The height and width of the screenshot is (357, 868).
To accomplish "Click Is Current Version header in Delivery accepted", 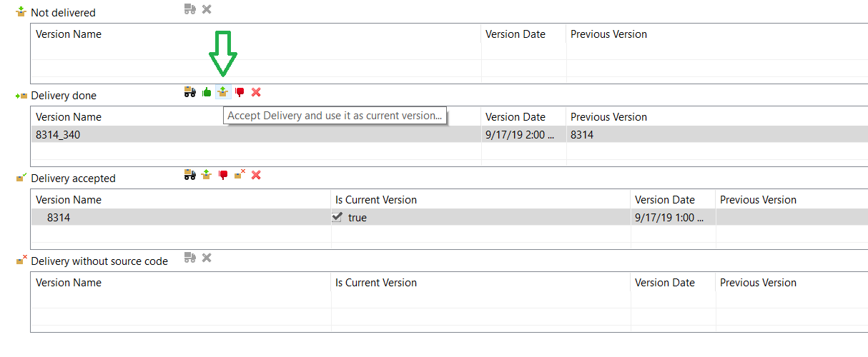I will (x=376, y=200).
